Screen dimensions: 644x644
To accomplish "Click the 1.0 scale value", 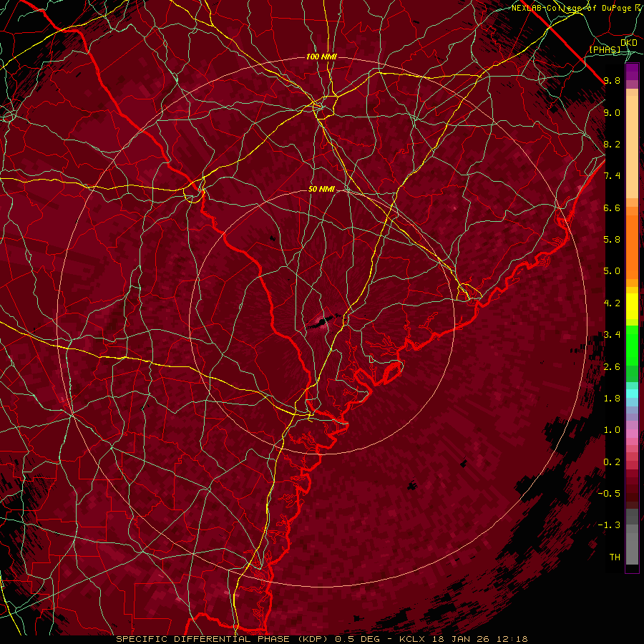I will coord(612,430).
